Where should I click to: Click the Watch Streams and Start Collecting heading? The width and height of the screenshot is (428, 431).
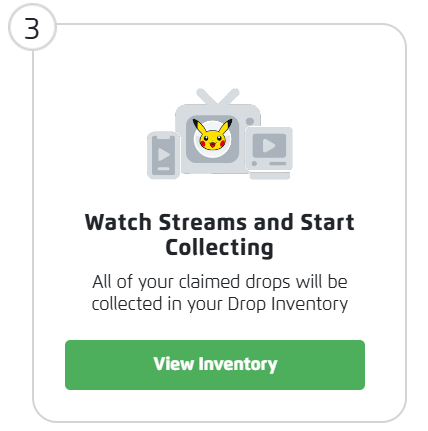(219, 235)
